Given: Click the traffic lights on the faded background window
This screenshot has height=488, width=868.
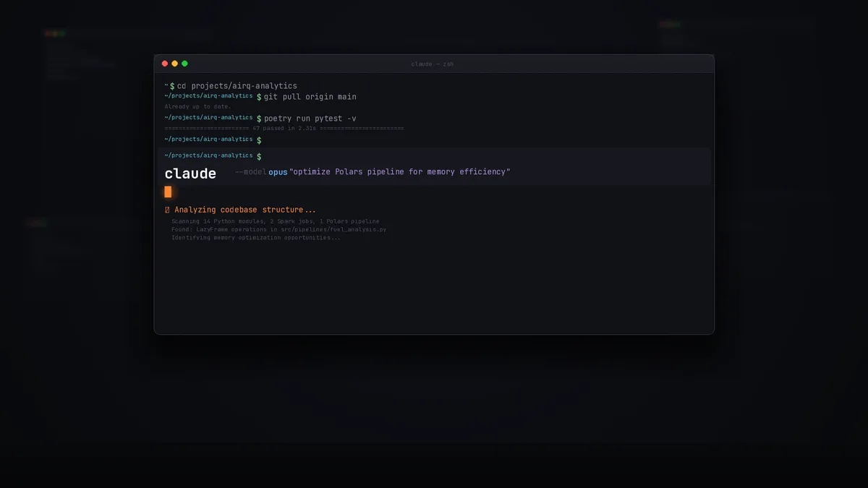Looking at the screenshot, I should (56, 33).
